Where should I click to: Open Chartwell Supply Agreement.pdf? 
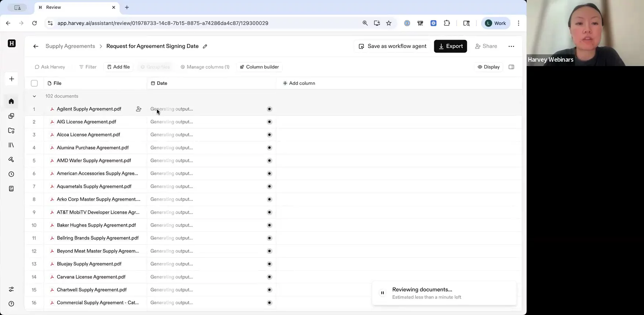click(92, 290)
